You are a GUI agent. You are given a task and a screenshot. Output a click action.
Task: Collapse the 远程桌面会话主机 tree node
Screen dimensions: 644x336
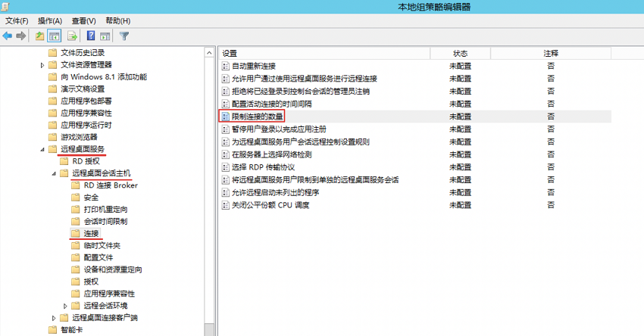[x=53, y=173]
